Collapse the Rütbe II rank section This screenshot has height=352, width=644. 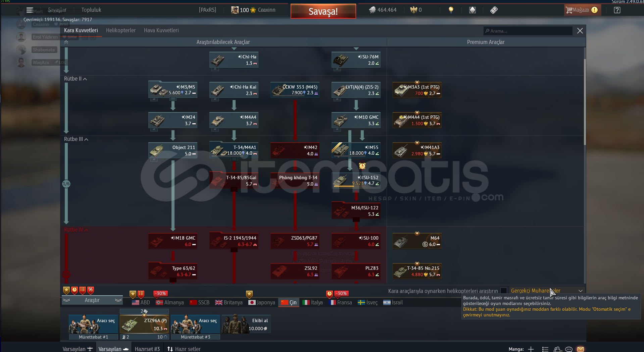pos(76,79)
